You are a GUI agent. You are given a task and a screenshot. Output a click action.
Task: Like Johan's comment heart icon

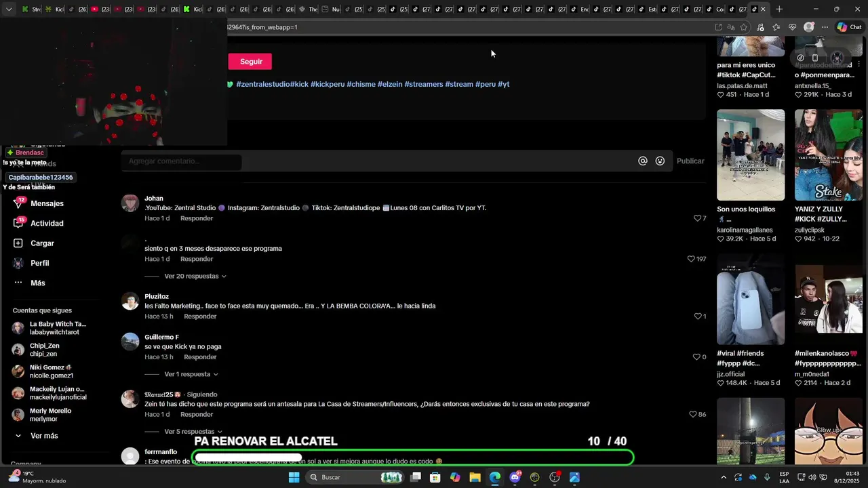(x=697, y=218)
